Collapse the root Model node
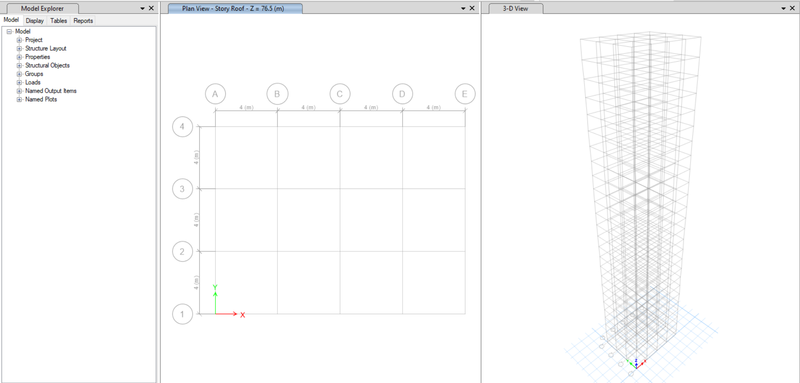800x383 pixels. tap(9, 32)
